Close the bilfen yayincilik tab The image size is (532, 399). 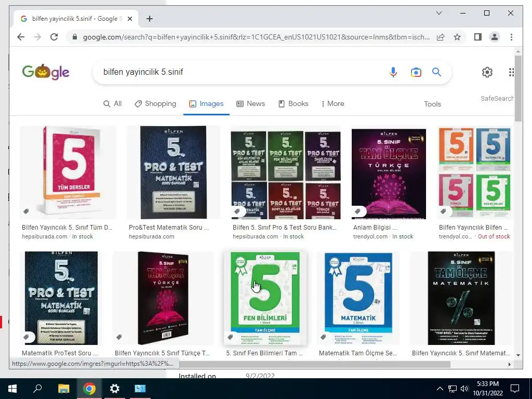tap(129, 19)
